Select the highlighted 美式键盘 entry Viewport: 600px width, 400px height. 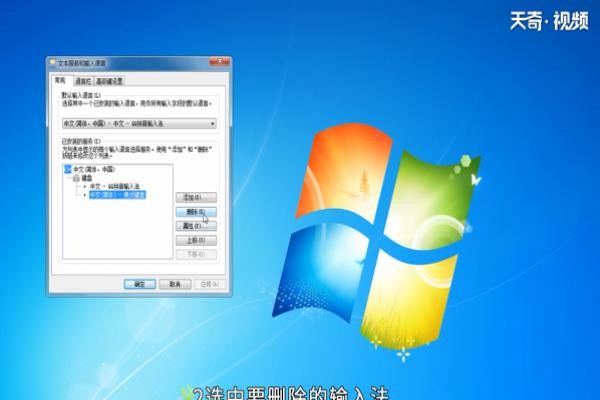117,195
